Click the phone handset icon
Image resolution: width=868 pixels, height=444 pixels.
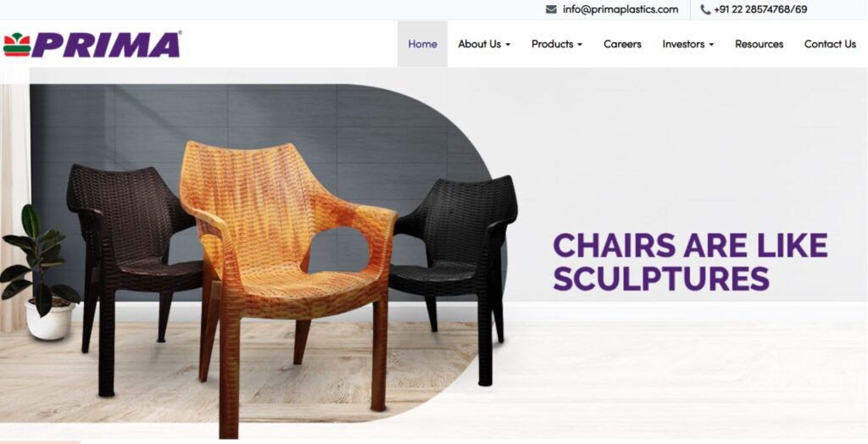pos(705,9)
